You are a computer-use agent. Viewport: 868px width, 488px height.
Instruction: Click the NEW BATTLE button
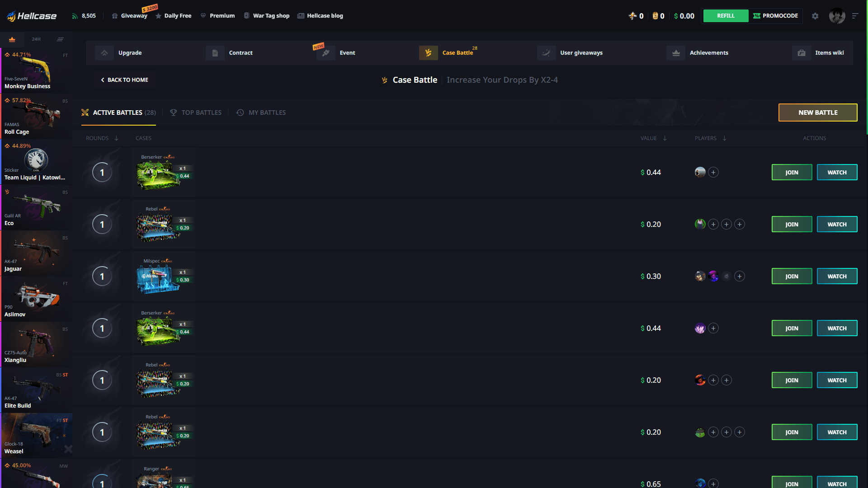818,113
